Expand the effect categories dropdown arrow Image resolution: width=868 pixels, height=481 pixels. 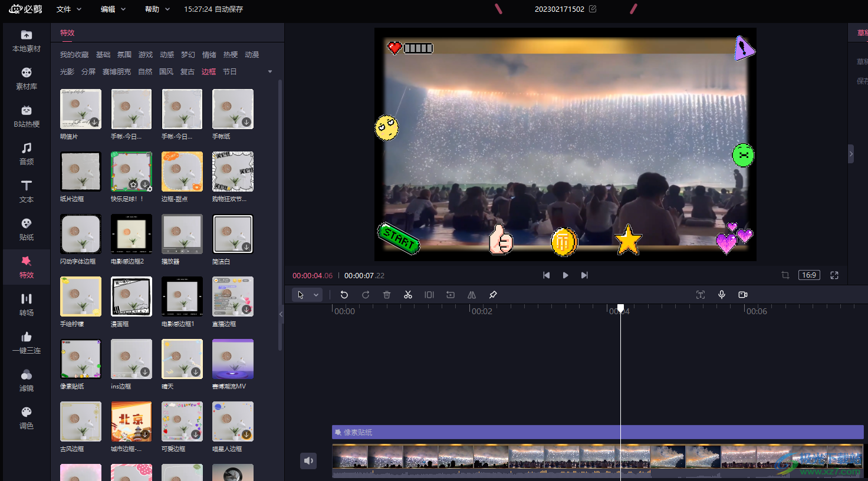270,72
